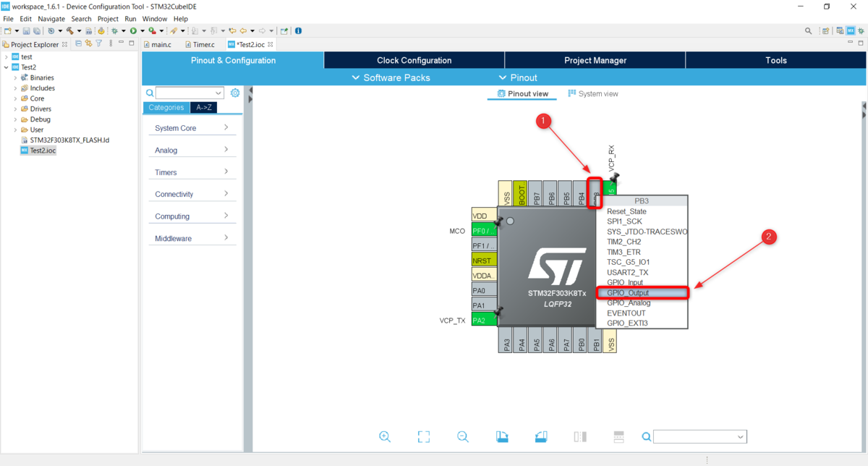This screenshot has width=868, height=466.
Task: Click the magnifier icon in the top-right toolbar
Action: coord(809,31)
